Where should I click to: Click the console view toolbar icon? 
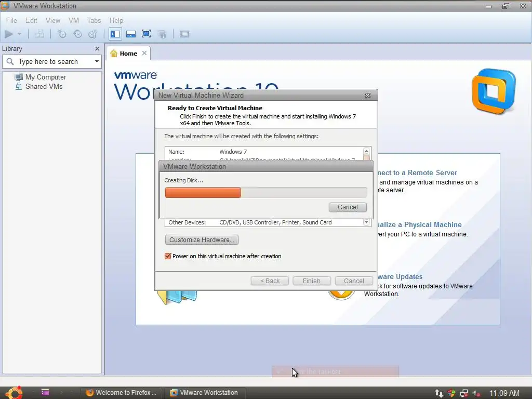pos(184,34)
